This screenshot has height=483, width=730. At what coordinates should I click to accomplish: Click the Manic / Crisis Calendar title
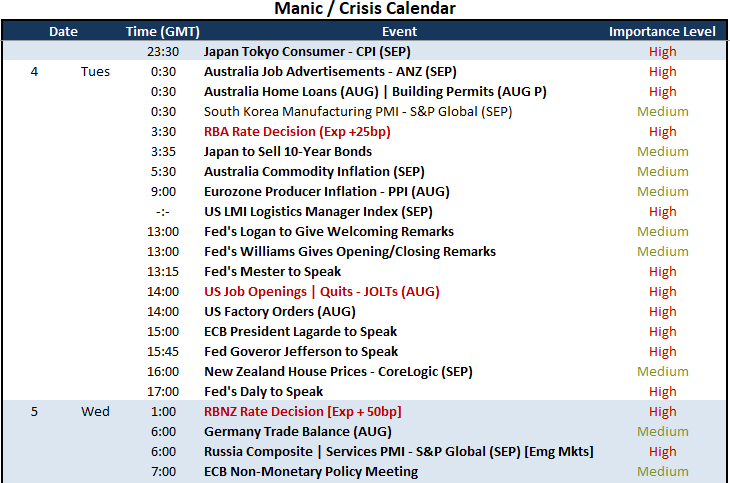point(365,8)
